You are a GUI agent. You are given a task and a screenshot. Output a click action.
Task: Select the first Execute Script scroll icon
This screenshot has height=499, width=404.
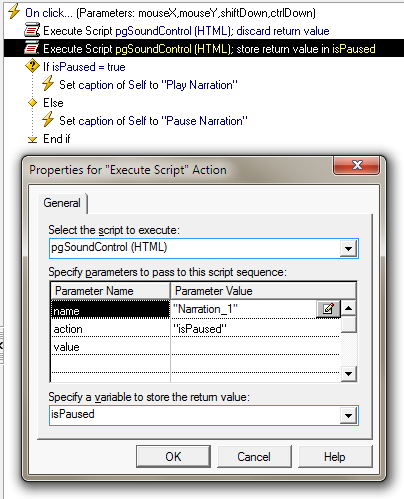pos(32,30)
